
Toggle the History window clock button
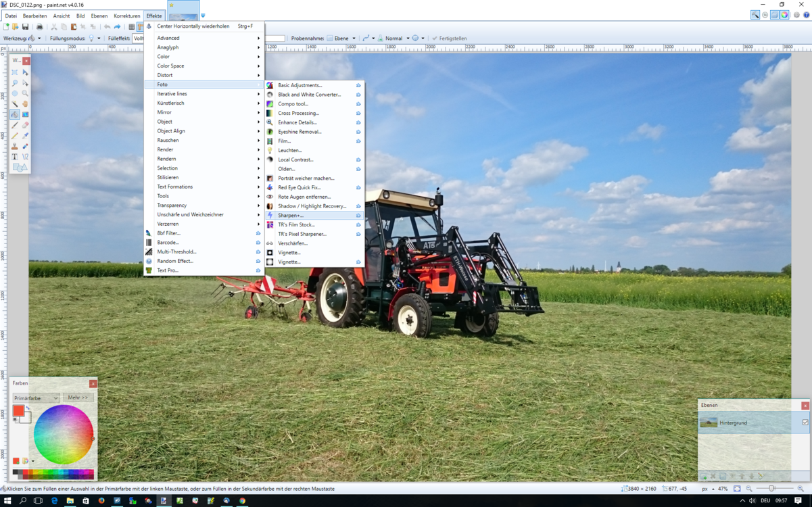pyautogui.click(x=765, y=15)
